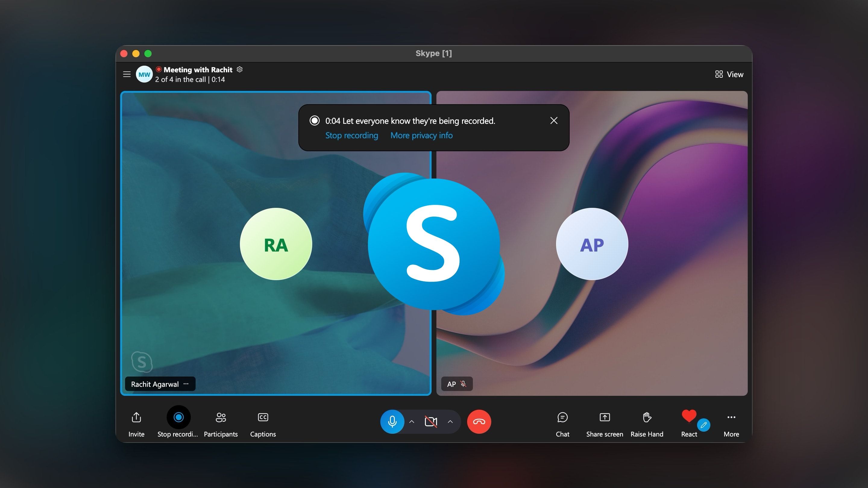Viewport: 868px width, 488px height.
Task: Click the Invite participants button
Action: coord(137,422)
